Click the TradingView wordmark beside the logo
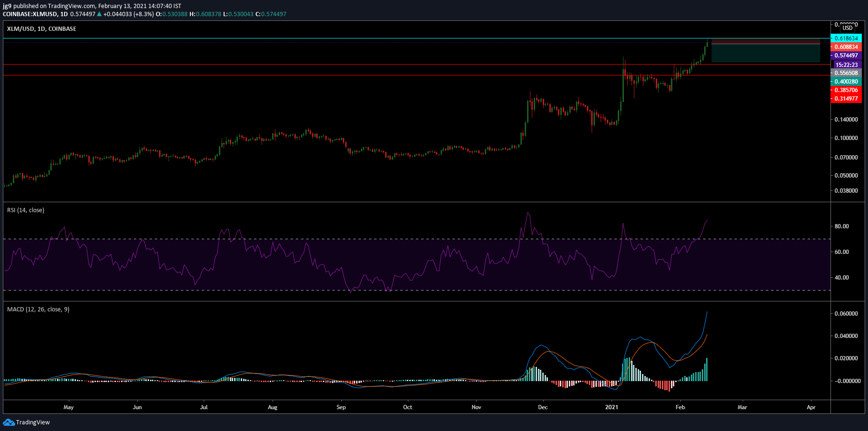This screenshot has height=431, width=868. [33, 422]
